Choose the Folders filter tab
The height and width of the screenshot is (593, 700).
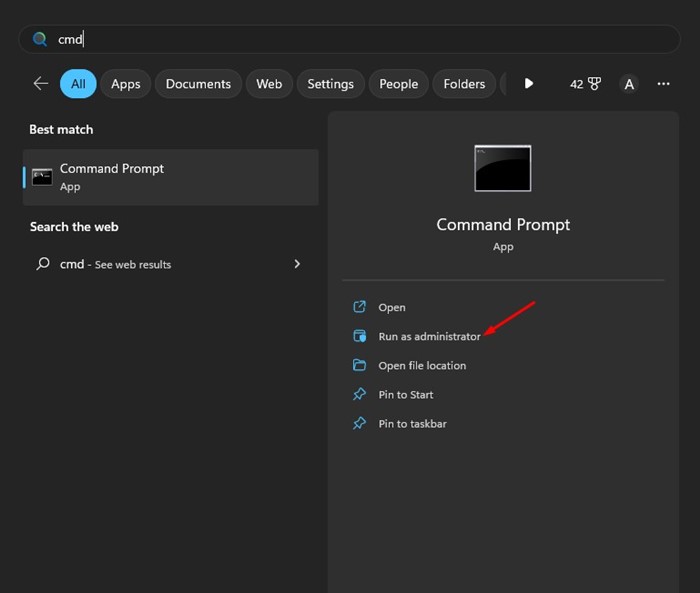tap(464, 84)
